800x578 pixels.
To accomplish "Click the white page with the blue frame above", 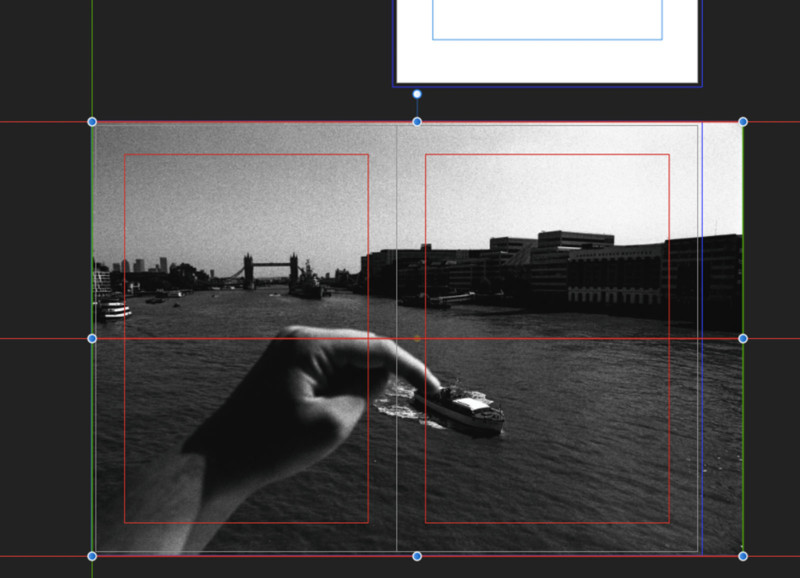I will click(x=547, y=42).
